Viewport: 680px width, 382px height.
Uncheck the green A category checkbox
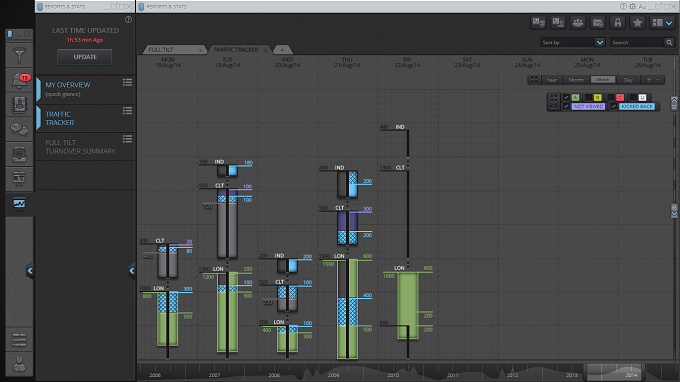click(x=566, y=98)
